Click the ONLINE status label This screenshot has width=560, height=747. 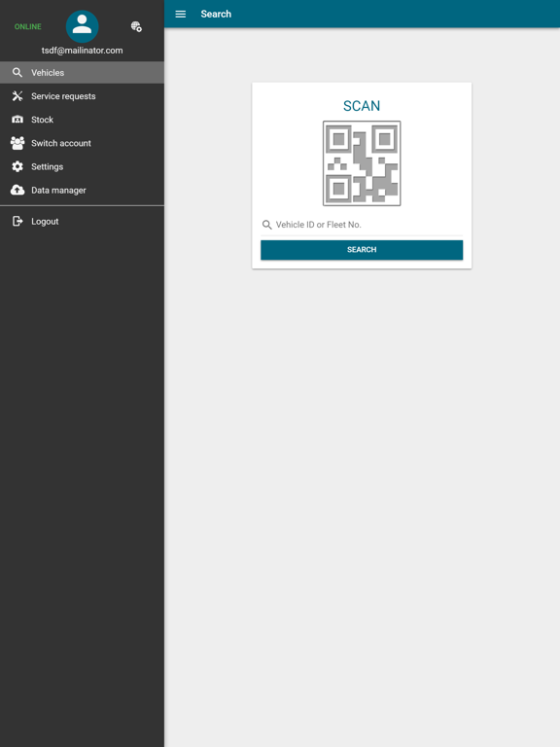coord(27,26)
